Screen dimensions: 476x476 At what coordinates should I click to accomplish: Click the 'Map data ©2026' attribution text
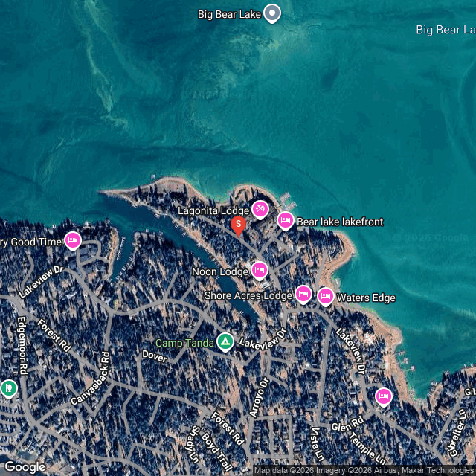tap(284, 471)
